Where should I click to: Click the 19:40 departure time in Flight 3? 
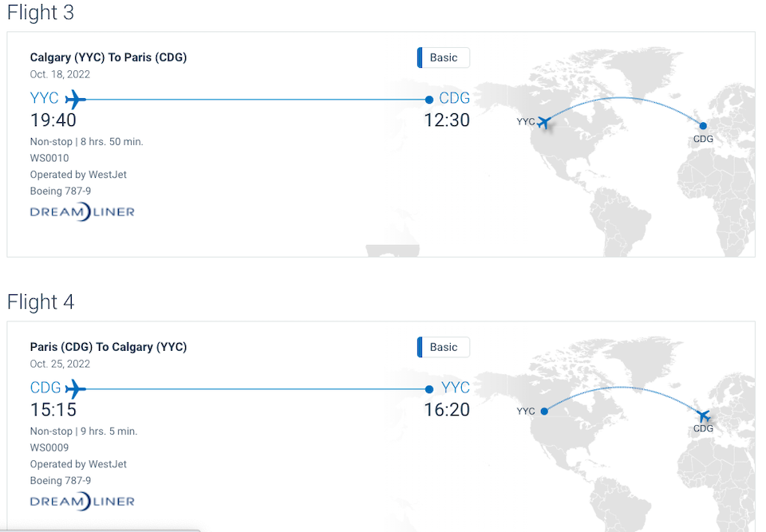click(53, 120)
